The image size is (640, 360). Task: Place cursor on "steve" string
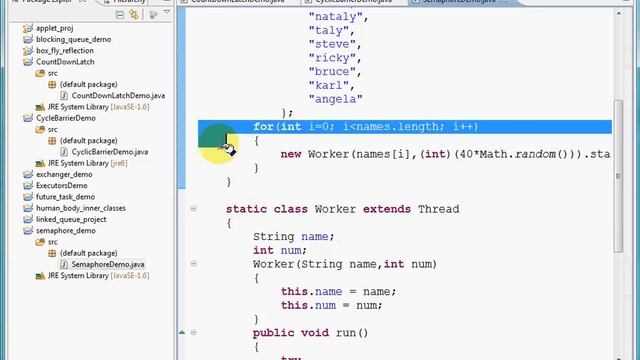(332, 44)
